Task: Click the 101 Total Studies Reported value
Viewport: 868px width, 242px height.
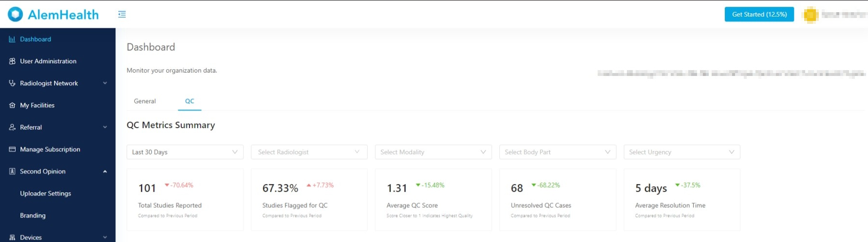Action: tap(147, 188)
